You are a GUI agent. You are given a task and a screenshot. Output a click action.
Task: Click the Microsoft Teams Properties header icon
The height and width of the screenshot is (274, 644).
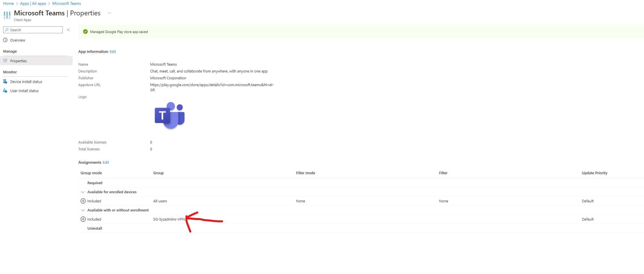[x=7, y=15]
